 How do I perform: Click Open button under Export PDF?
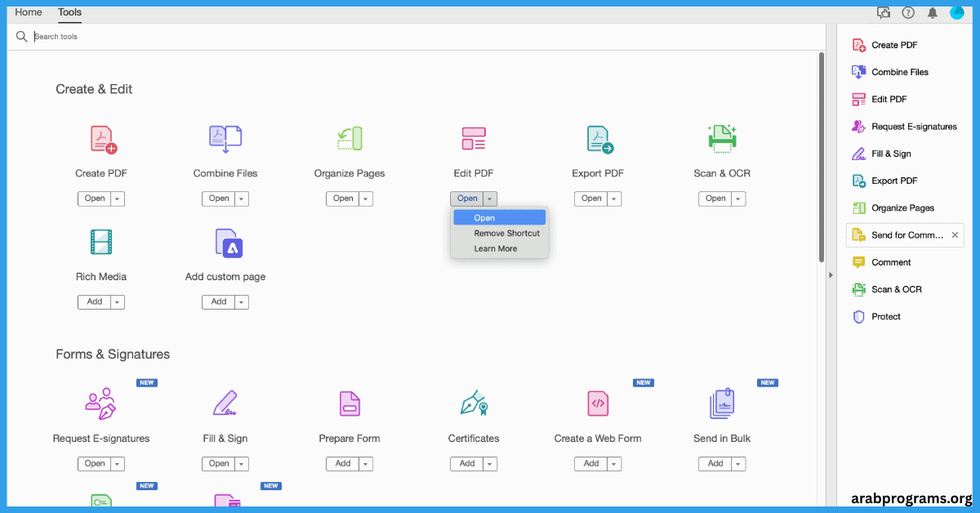(x=591, y=199)
